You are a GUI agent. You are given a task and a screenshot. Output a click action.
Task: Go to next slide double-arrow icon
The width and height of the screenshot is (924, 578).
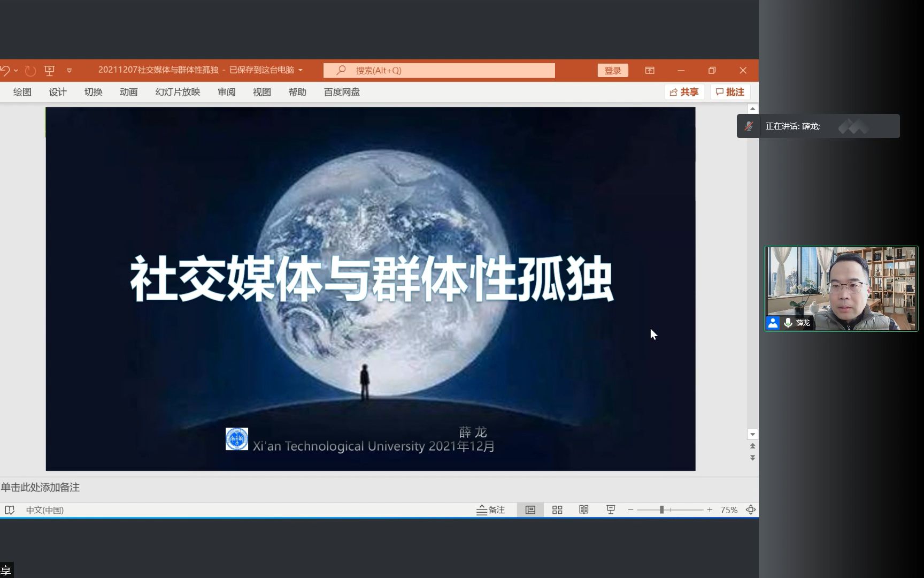point(752,458)
